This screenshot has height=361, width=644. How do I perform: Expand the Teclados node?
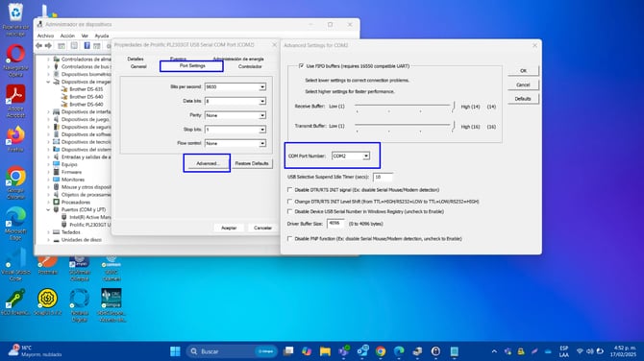tap(48, 232)
